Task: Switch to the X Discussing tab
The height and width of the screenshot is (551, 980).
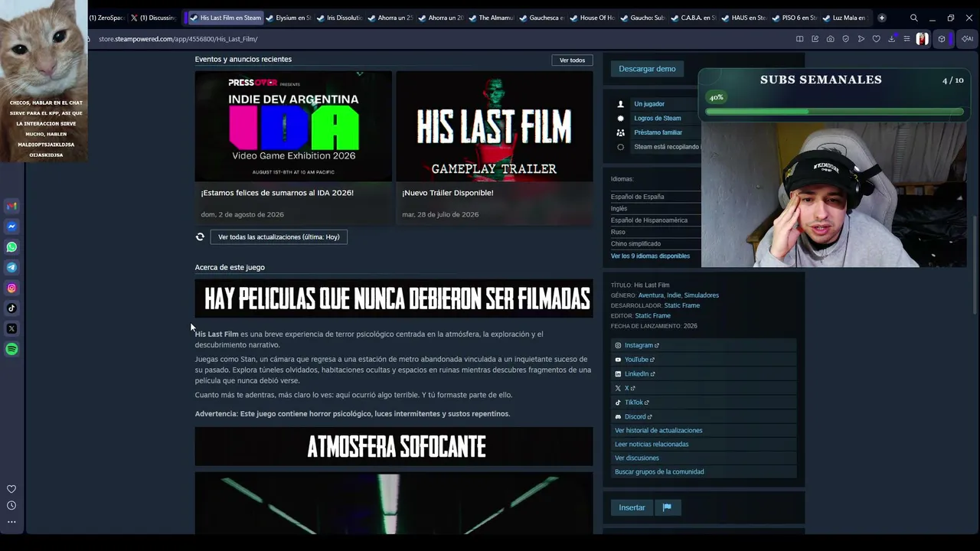Action: (x=153, y=18)
